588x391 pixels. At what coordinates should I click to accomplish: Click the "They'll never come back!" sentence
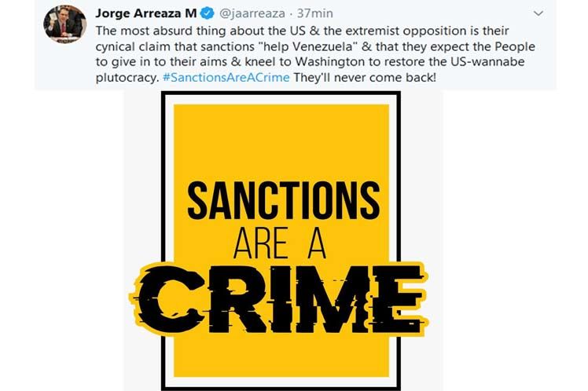point(365,78)
